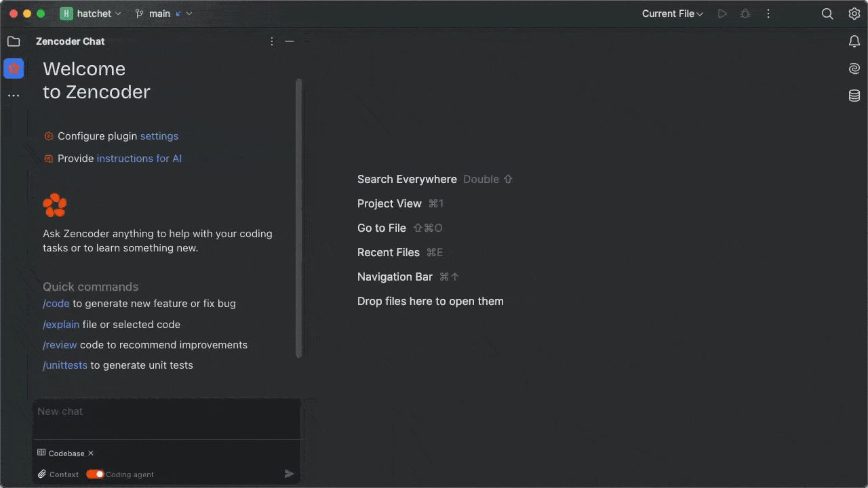
Task: Open plugin settings link
Action: point(159,136)
